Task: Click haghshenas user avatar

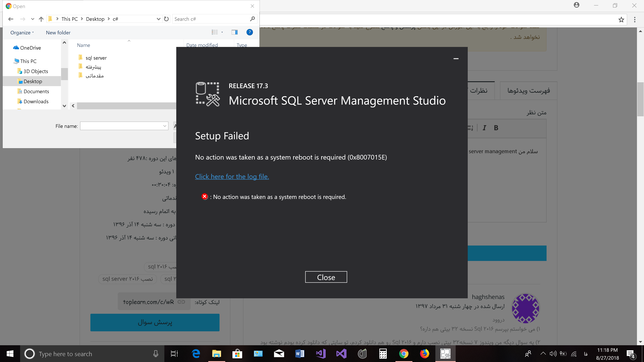Action: point(525,308)
